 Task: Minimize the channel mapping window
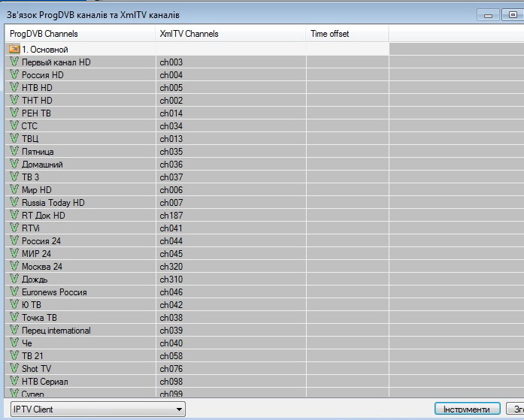[489, 14]
